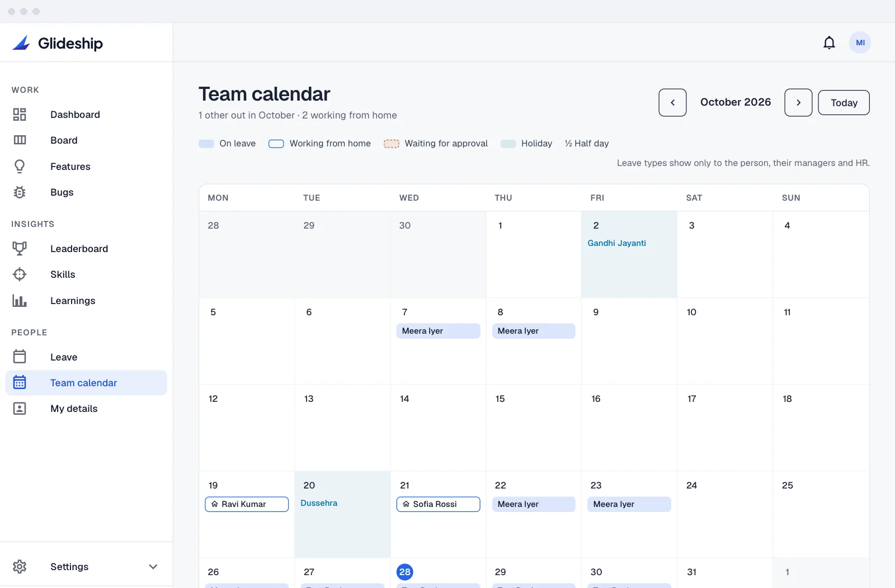The width and height of the screenshot is (895, 588).
Task: Click the Skills crosshair icon
Action: (x=20, y=274)
